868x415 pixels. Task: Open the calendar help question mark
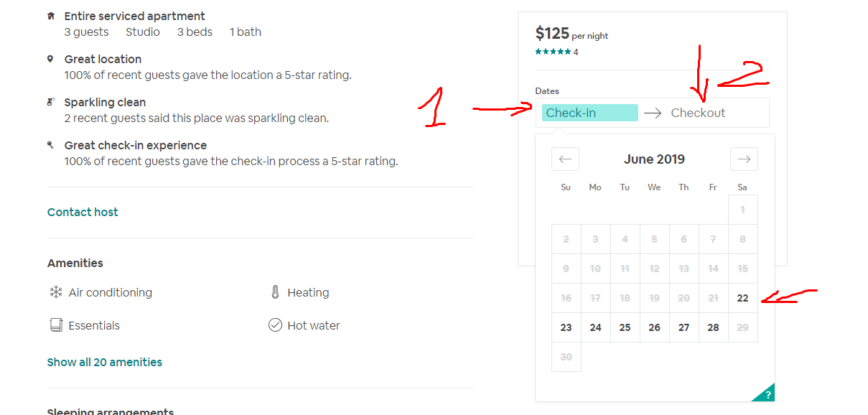pos(767,394)
